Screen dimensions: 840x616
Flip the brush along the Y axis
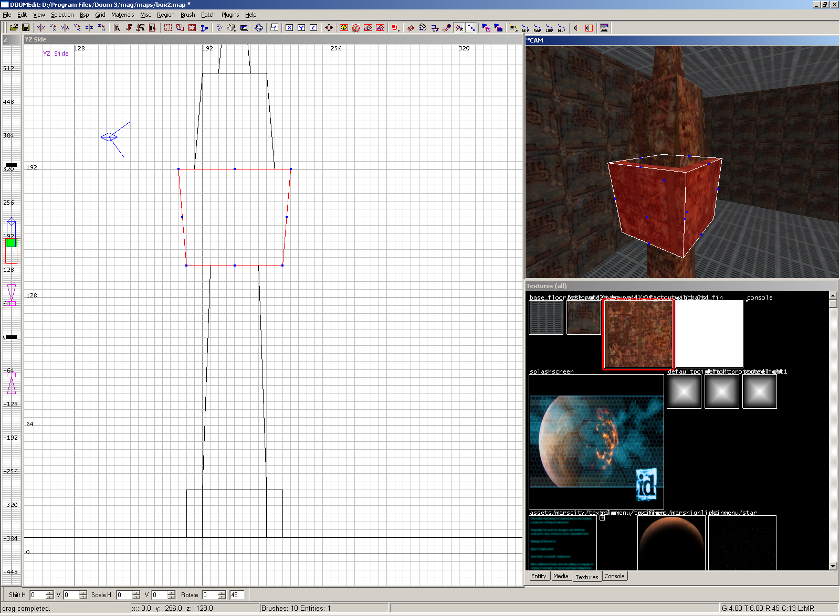coord(65,28)
